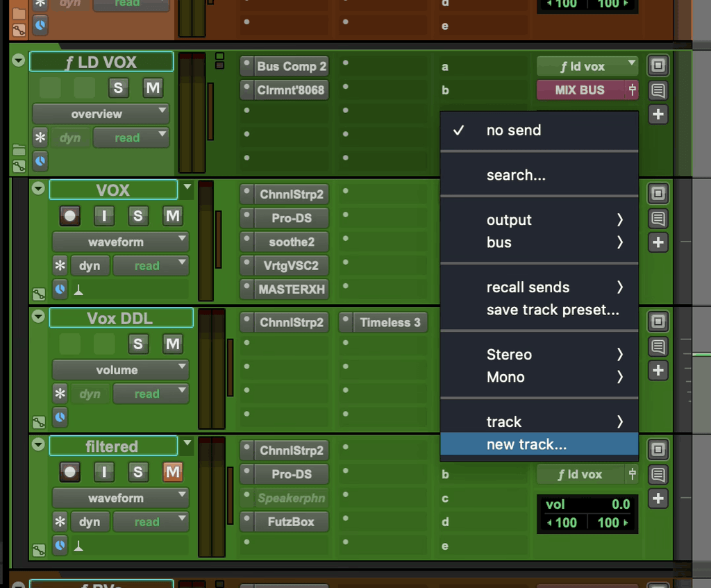Mute the LD VOX folder track
711x588 pixels.
click(153, 88)
